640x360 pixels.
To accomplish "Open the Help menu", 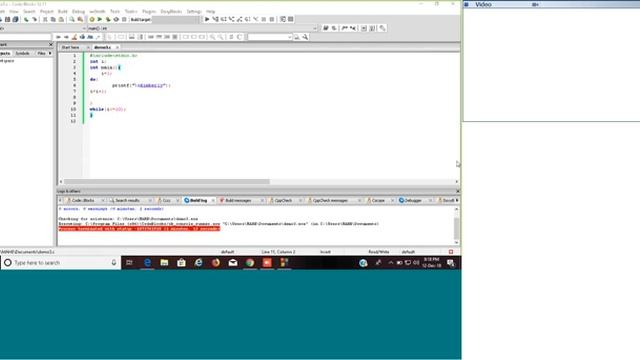I will coord(210,11).
